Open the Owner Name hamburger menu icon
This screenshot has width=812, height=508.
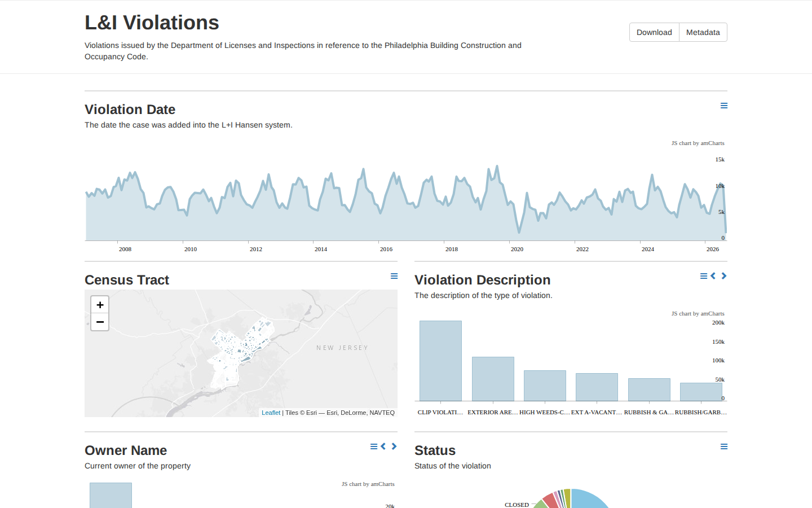click(x=374, y=446)
